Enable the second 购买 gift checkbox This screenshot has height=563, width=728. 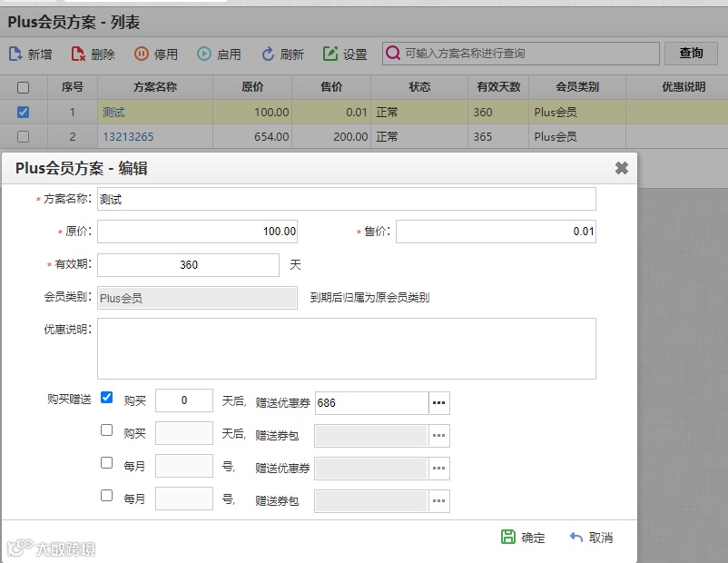click(107, 430)
